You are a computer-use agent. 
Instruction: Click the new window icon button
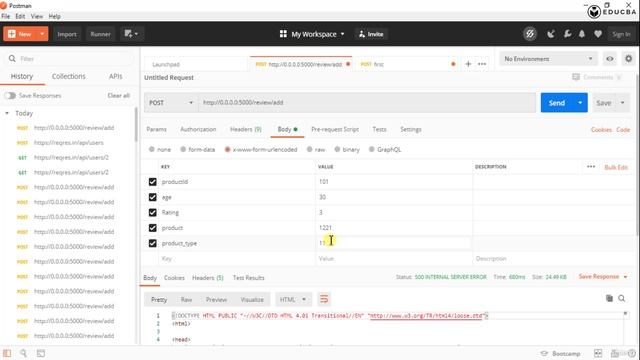coord(131,34)
